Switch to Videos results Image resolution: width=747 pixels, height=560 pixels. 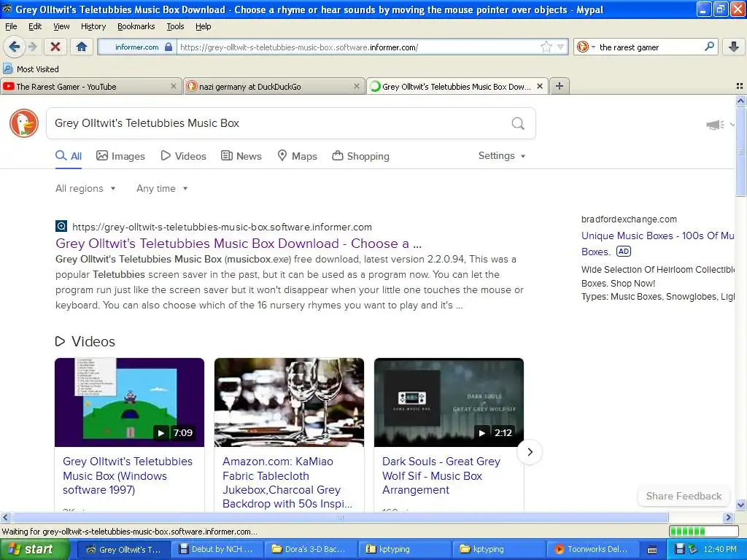[183, 156]
